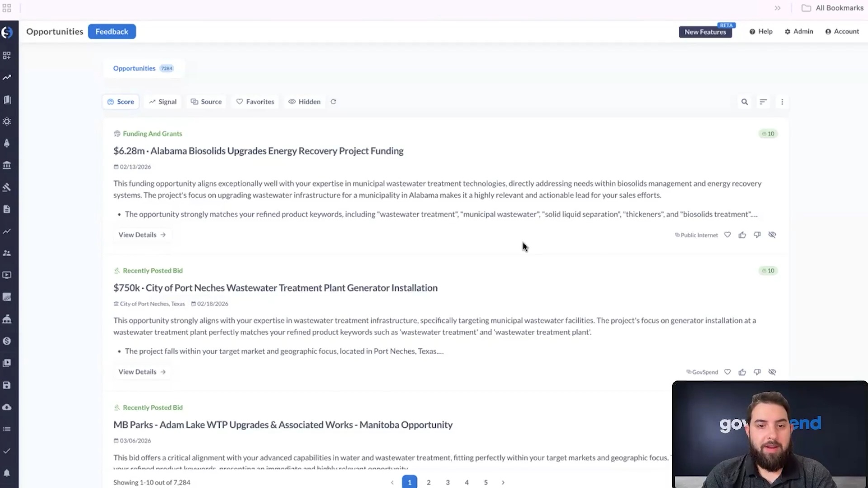
Task: Open the three-dot overflow menu
Action: coord(782,102)
